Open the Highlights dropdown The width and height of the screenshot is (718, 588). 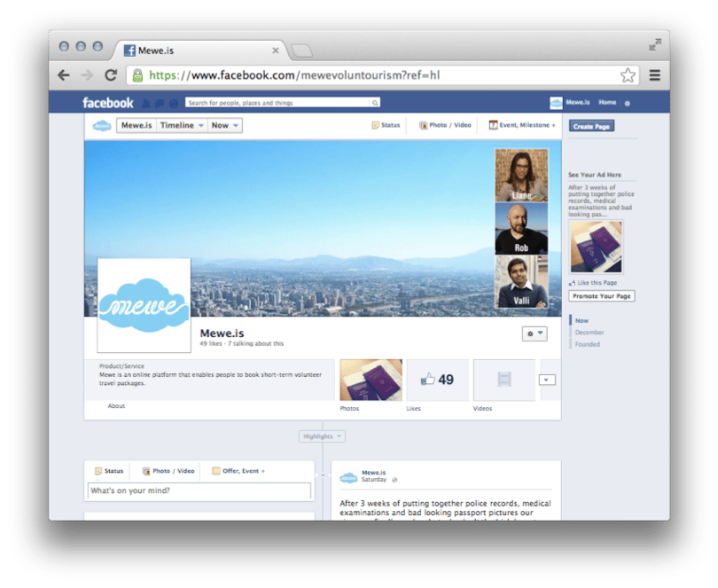(322, 436)
